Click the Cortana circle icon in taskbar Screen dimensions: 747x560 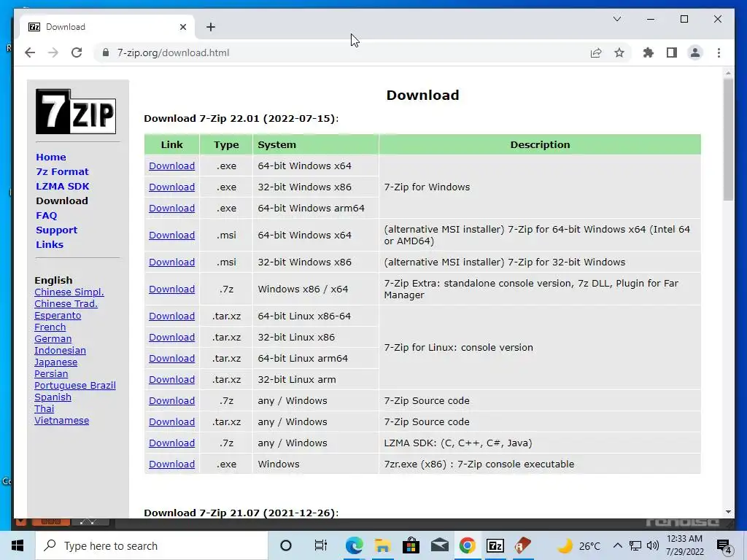coord(286,545)
